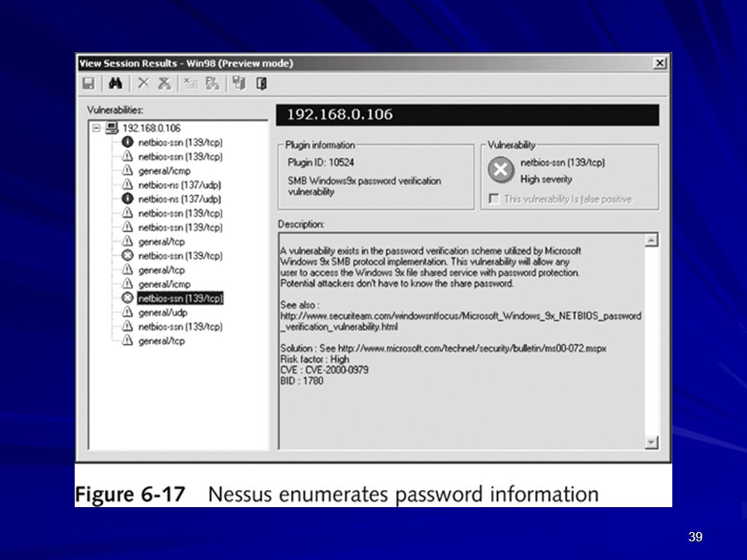
Task: Click info icon of netbios-ns (137/udp) row
Action: (127, 199)
